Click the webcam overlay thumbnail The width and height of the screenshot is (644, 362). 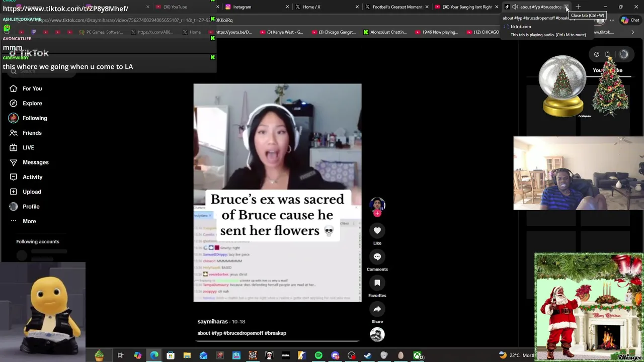(579, 173)
